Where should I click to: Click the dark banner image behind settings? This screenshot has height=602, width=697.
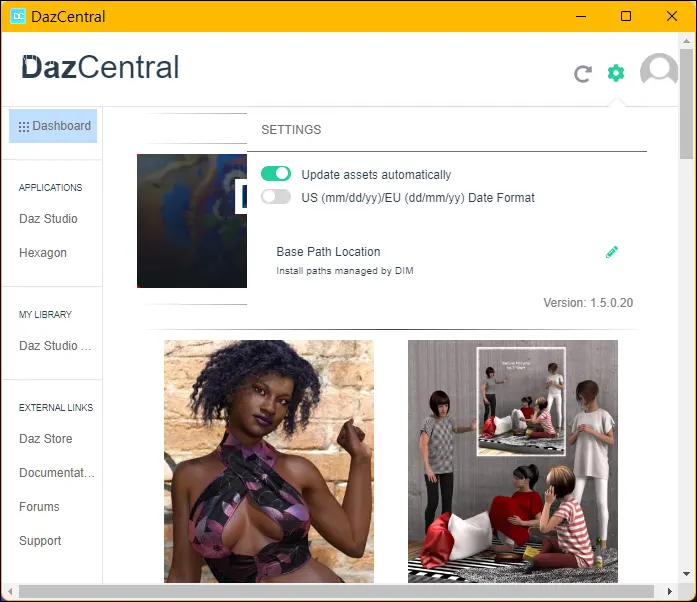pos(192,221)
